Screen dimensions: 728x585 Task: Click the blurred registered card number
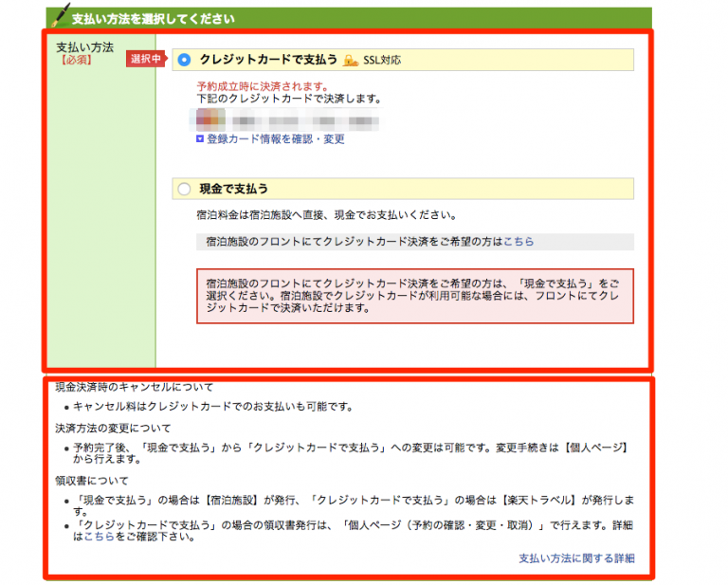click(286, 120)
